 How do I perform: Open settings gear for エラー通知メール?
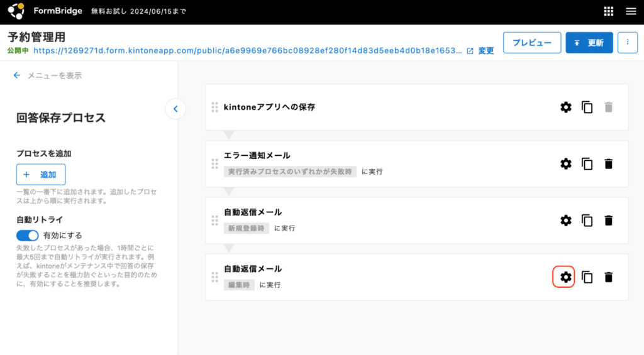(566, 164)
